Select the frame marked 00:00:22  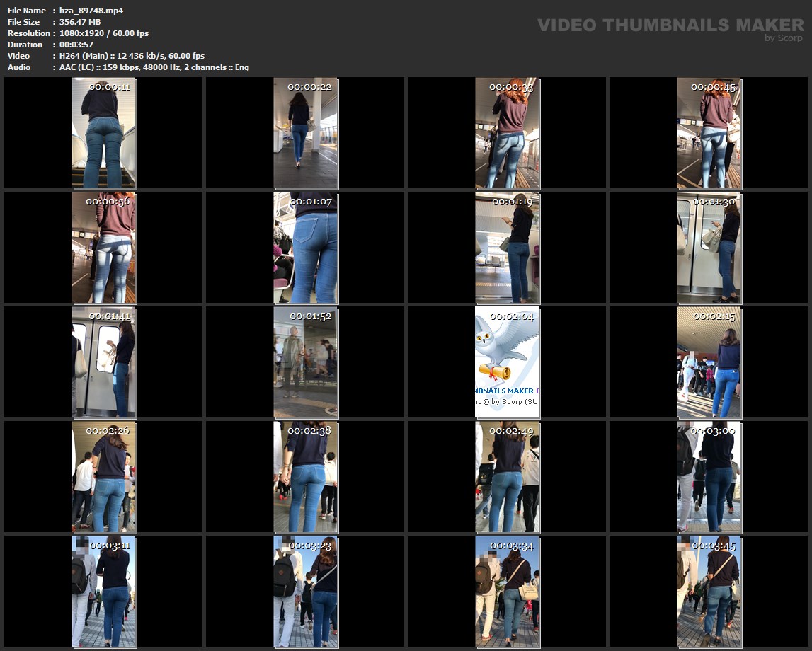[306, 133]
